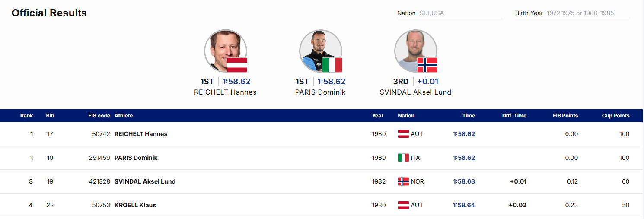This screenshot has height=219, width=644.
Task: Click the Austria flag in Kroell's table row
Action: click(403, 205)
